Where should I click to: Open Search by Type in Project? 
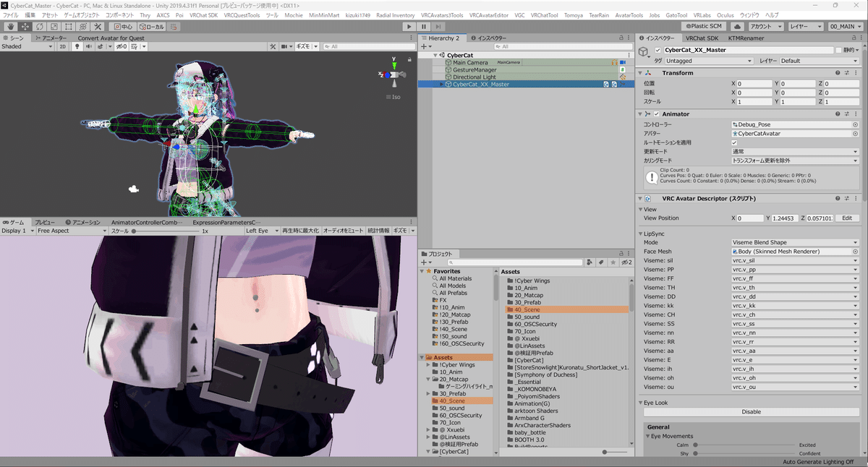(x=590, y=262)
